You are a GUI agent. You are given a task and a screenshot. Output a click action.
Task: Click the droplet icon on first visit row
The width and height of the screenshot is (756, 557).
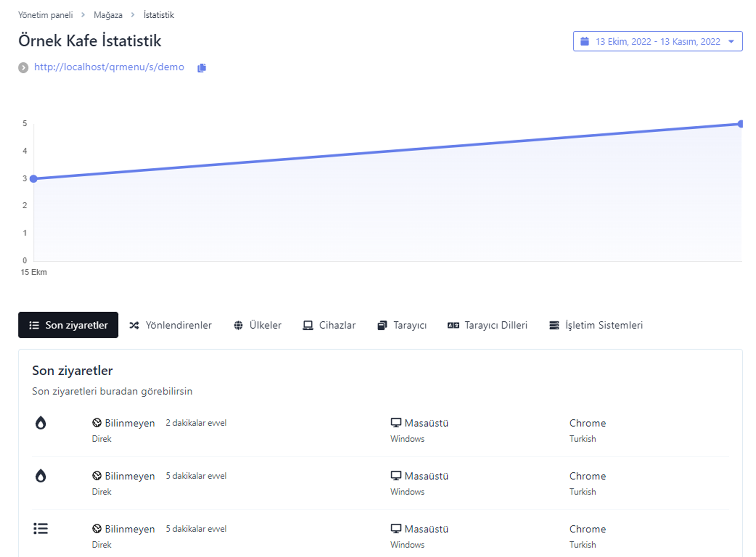click(40, 423)
